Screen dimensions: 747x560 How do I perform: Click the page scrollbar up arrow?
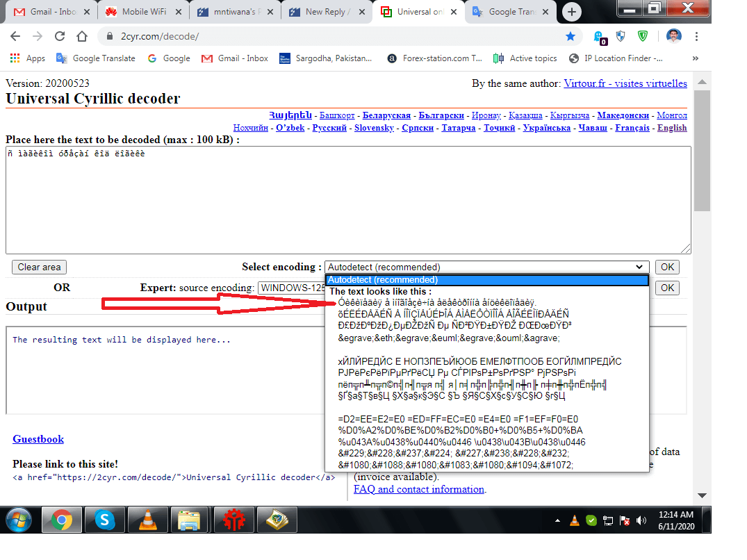[x=703, y=82]
